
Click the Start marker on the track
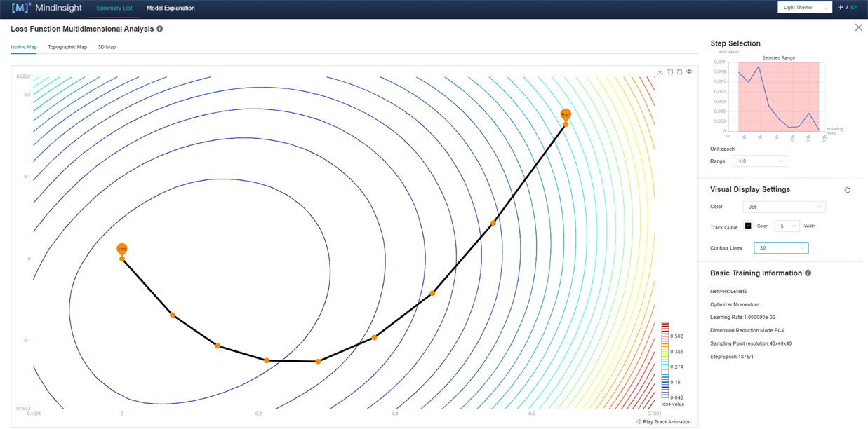point(566,114)
